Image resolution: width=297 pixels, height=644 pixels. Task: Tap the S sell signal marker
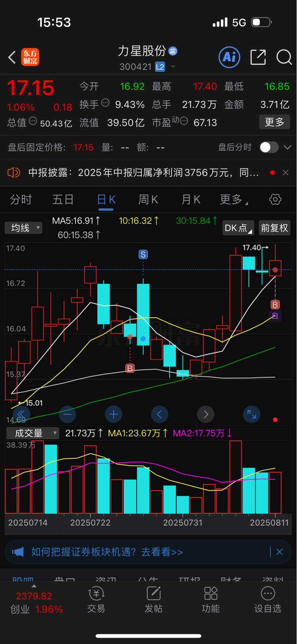pyautogui.click(x=143, y=255)
